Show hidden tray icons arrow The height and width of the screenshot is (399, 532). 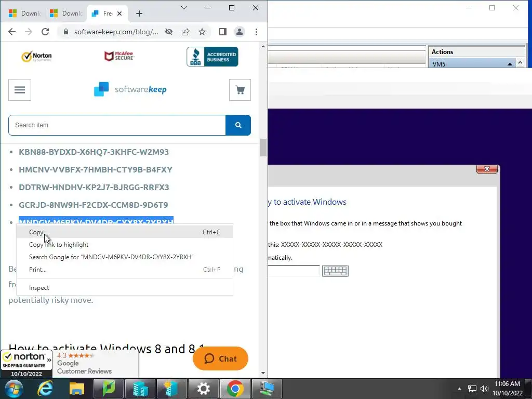pos(459,389)
